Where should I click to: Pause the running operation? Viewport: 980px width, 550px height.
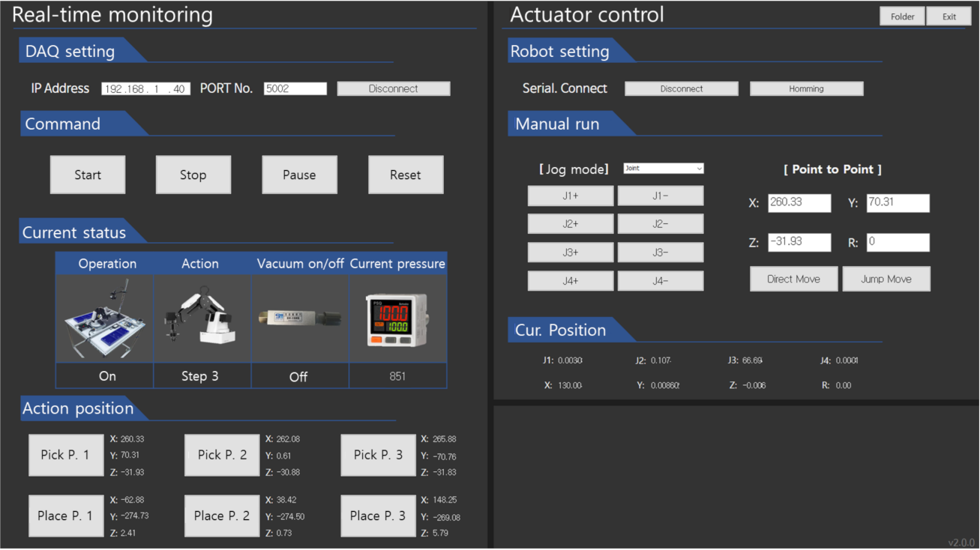click(299, 175)
